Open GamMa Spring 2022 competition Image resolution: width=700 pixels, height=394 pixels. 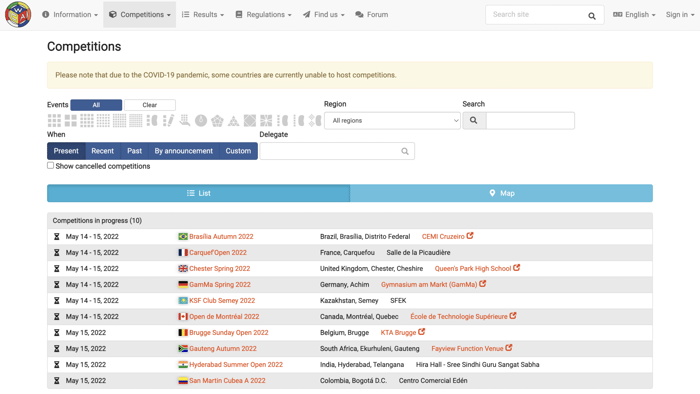tap(220, 285)
